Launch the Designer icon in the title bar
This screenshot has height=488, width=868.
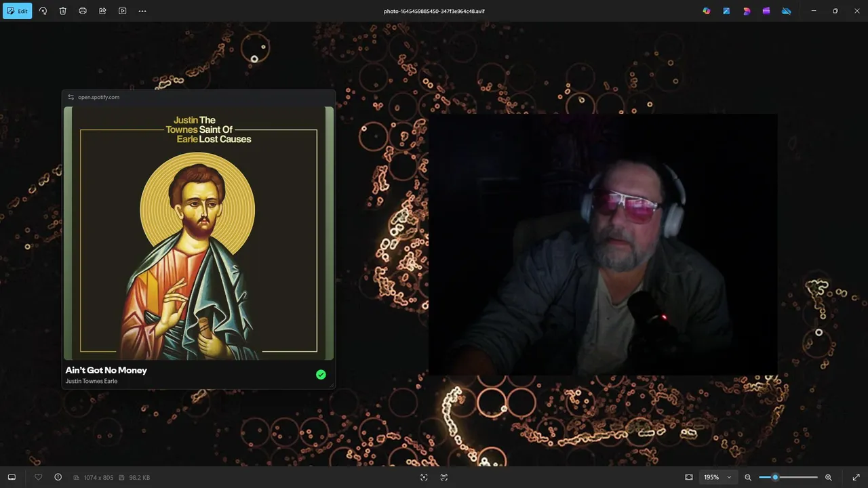point(747,11)
